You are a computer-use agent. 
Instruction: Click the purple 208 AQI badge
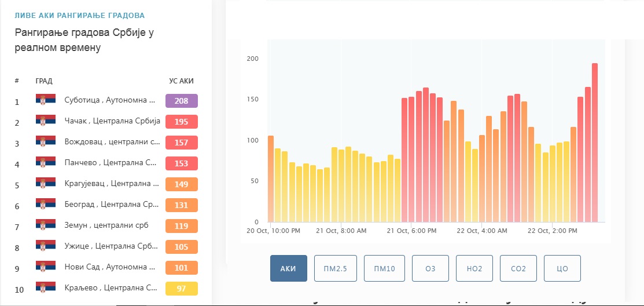point(182,101)
